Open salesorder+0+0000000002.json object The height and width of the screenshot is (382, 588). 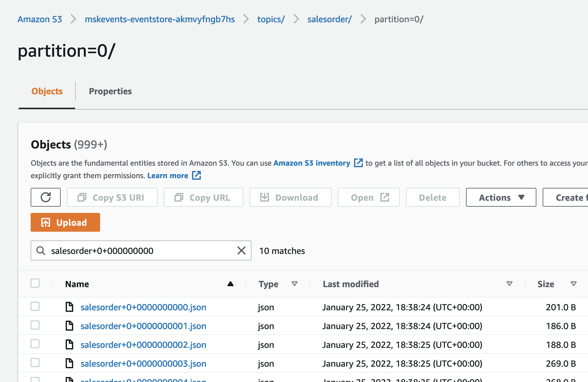click(x=143, y=345)
